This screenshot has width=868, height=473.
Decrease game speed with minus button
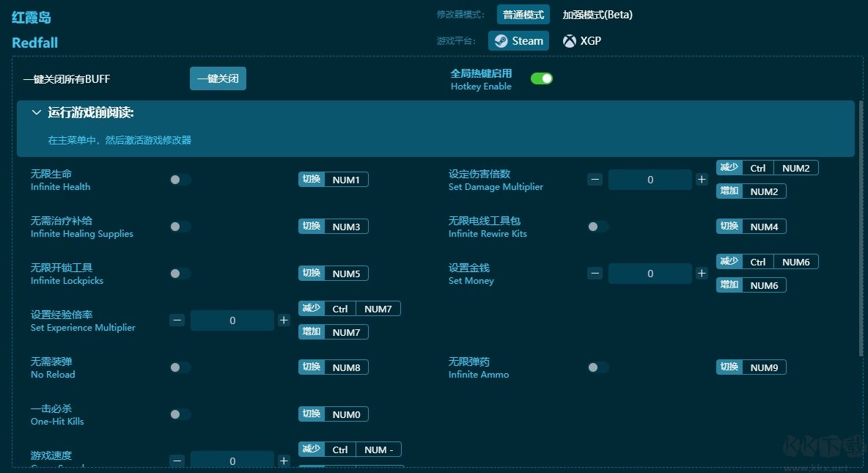(x=177, y=461)
